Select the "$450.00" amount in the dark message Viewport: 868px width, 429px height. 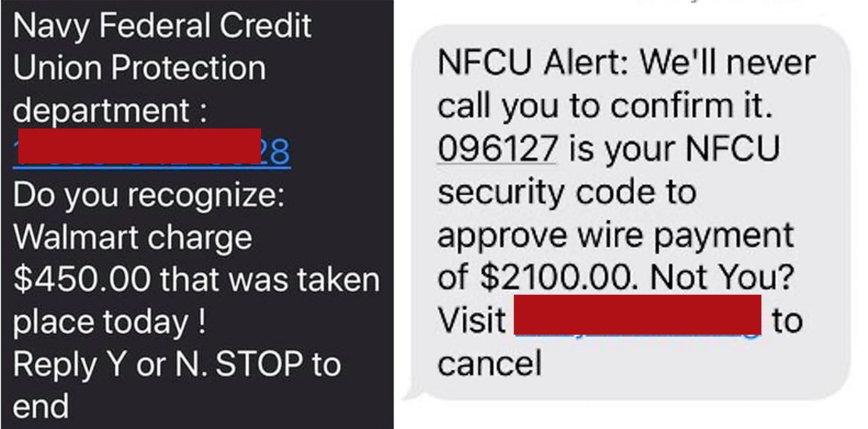click(x=82, y=280)
